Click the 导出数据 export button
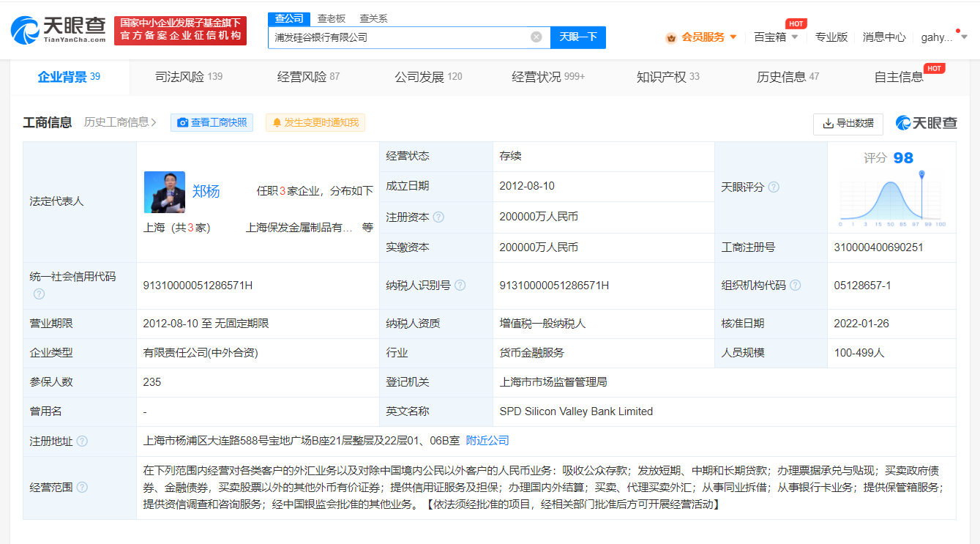980x544 pixels. pyautogui.click(x=848, y=124)
